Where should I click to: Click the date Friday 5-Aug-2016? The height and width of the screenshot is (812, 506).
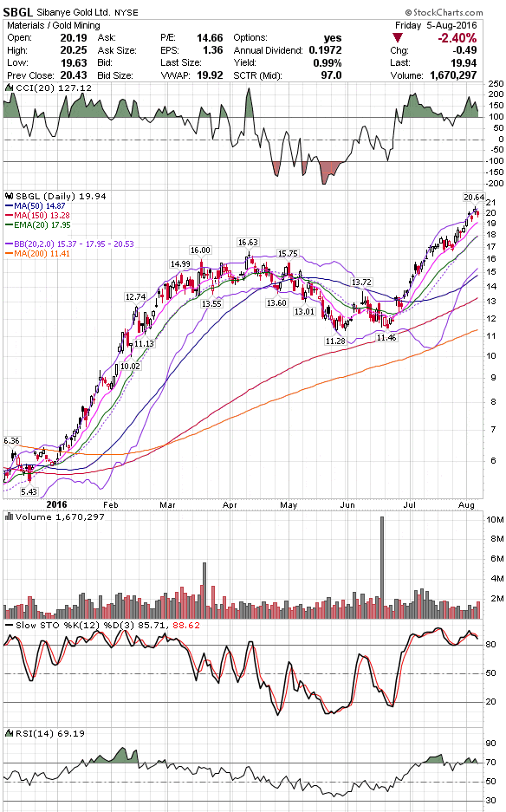tap(436, 25)
